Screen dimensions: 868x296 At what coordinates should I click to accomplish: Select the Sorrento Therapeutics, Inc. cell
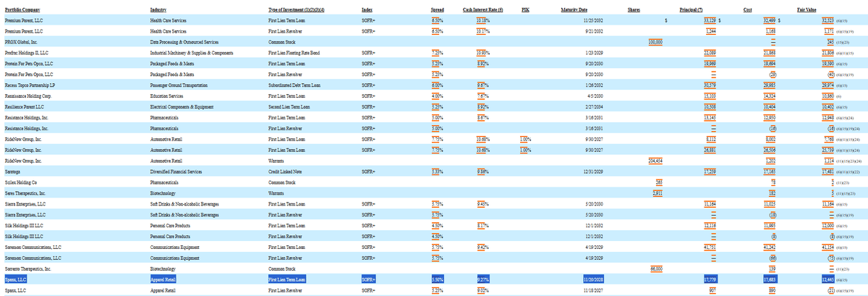click(27, 268)
